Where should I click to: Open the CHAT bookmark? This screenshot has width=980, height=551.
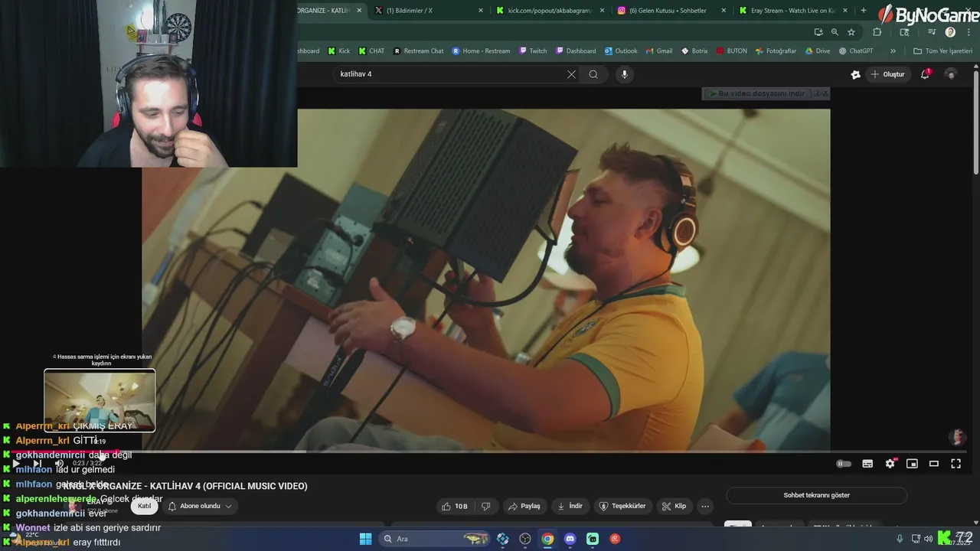click(x=371, y=51)
